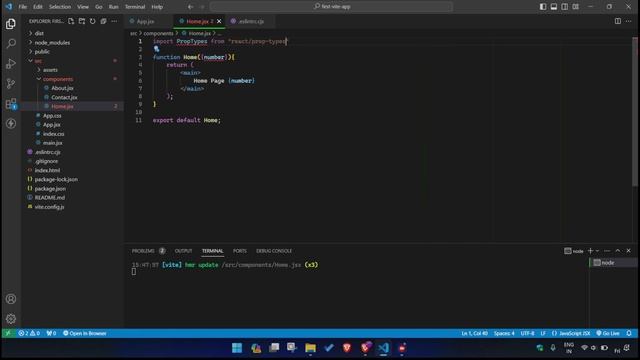Click Ln 1, Col 40 cursor position
This screenshot has width=640, height=360.
(474, 333)
